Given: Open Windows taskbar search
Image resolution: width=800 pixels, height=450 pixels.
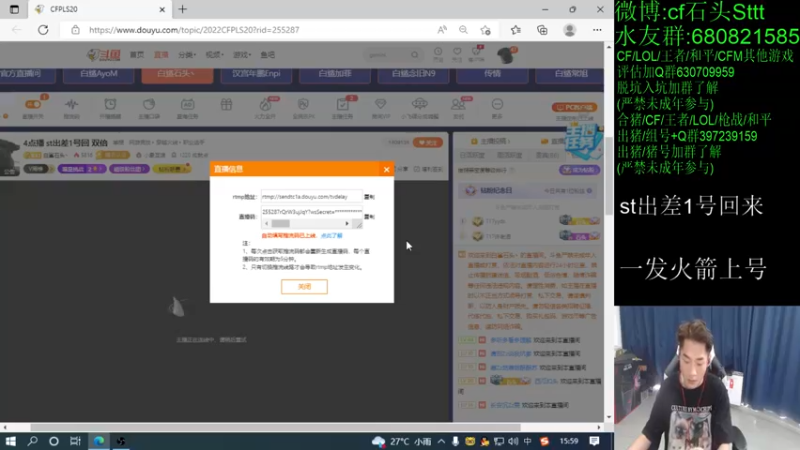Looking at the screenshot, I should click(x=33, y=441).
